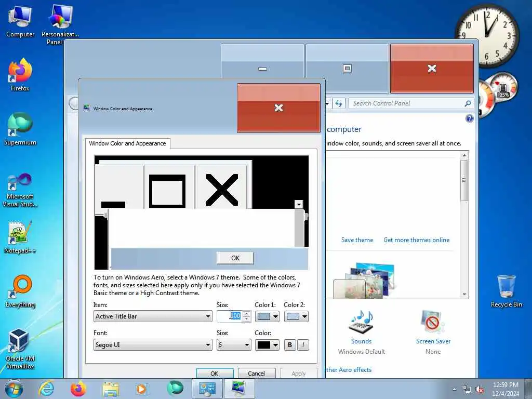
Task: Click the desktop clock gadget
Action: click(487, 35)
